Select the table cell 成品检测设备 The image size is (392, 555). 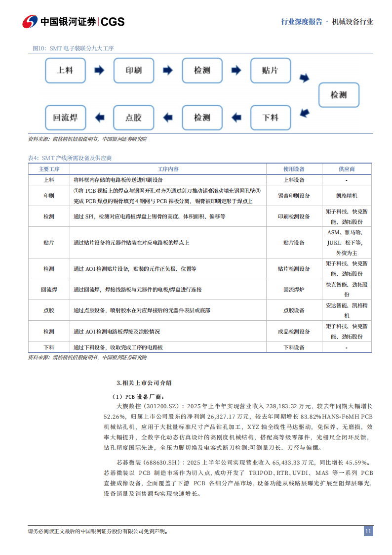pyautogui.click(x=294, y=332)
